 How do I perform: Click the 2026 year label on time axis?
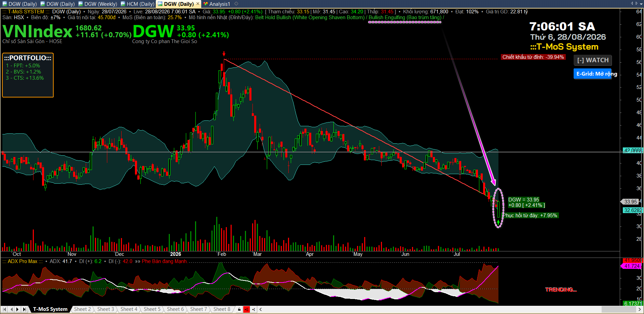176,254
